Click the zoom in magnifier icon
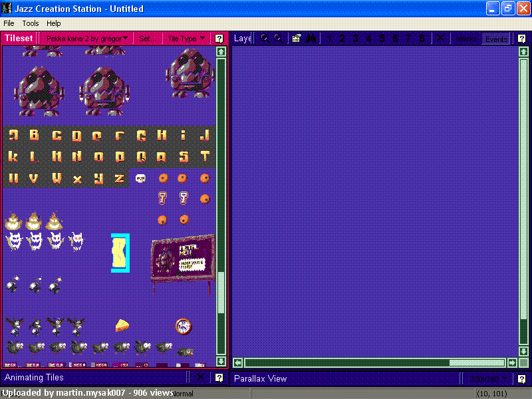 click(x=265, y=39)
